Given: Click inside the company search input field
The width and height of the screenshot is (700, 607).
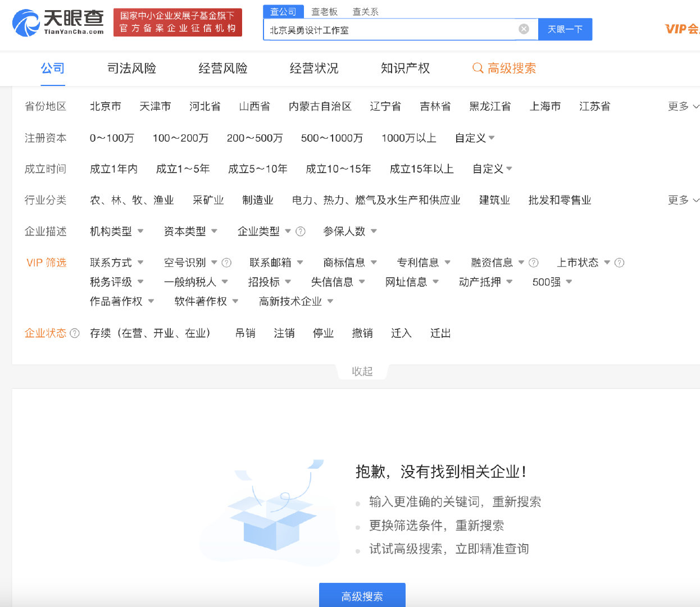Looking at the screenshot, I should 393,29.
